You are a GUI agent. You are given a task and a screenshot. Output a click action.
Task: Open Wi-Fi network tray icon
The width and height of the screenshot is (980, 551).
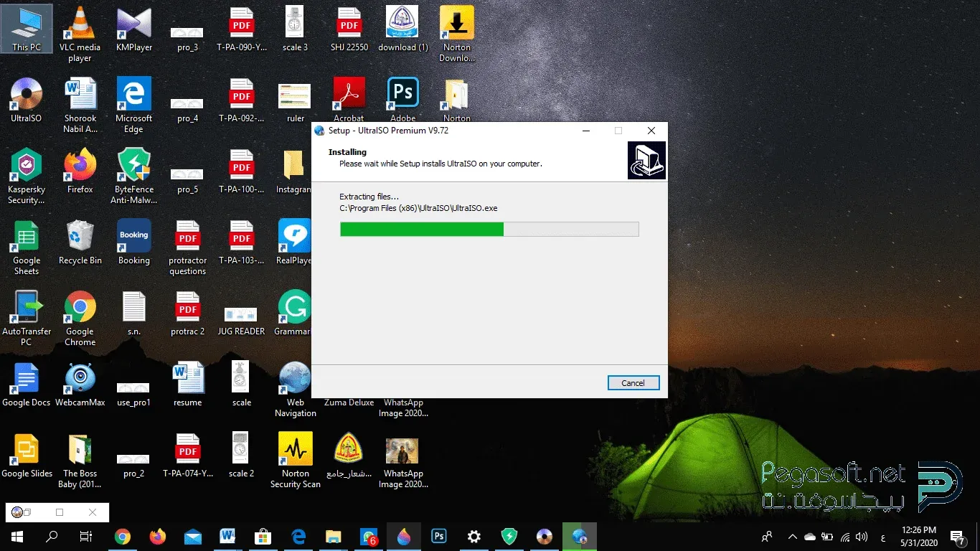point(845,537)
